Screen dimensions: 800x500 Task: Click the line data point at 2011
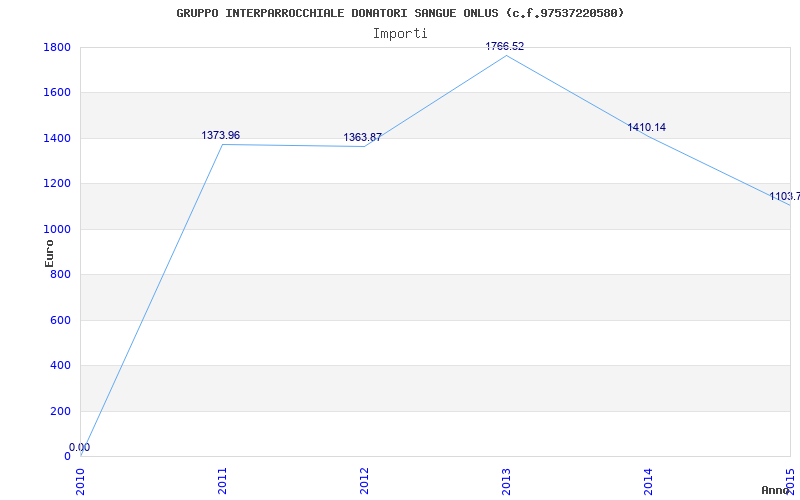(x=222, y=144)
